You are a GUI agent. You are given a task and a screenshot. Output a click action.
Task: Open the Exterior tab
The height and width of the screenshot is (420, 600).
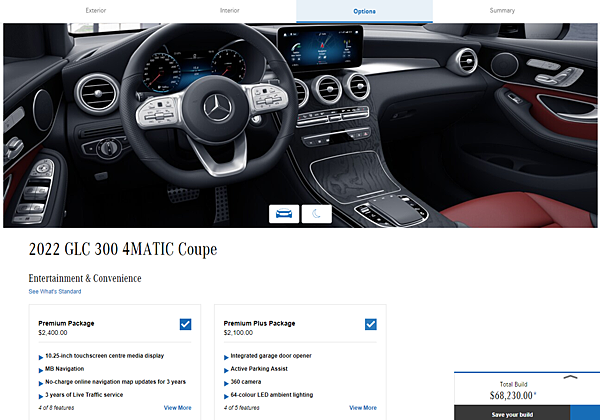pyautogui.click(x=96, y=11)
